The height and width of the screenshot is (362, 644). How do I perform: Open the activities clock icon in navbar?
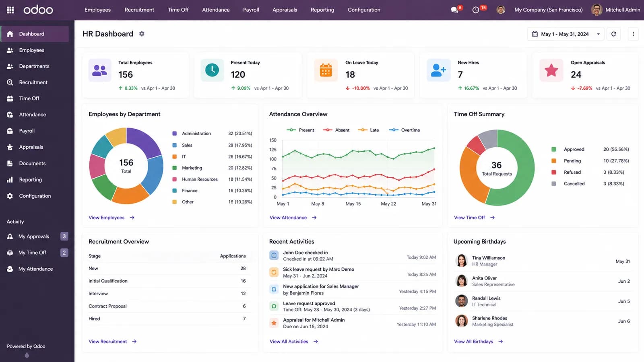(x=476, y=10)
